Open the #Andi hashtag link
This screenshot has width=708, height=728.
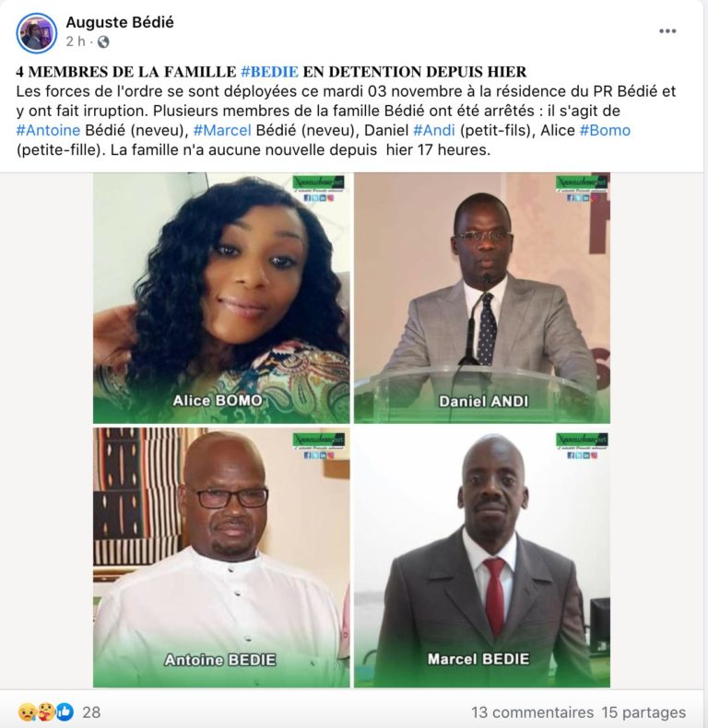pos(434,131)
